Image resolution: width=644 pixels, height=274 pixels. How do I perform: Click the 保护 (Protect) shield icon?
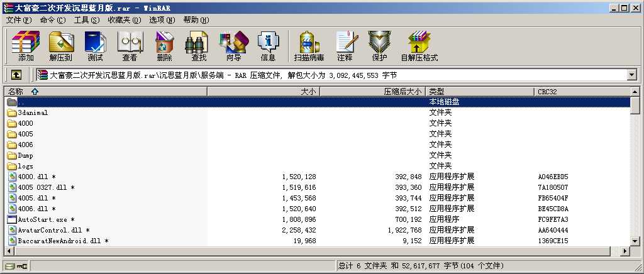[x=379, y=46]
